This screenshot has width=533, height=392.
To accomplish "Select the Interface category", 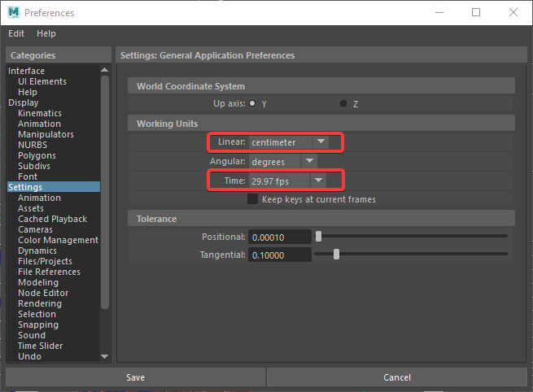I will pyautogui.click(x=26, y=71).
